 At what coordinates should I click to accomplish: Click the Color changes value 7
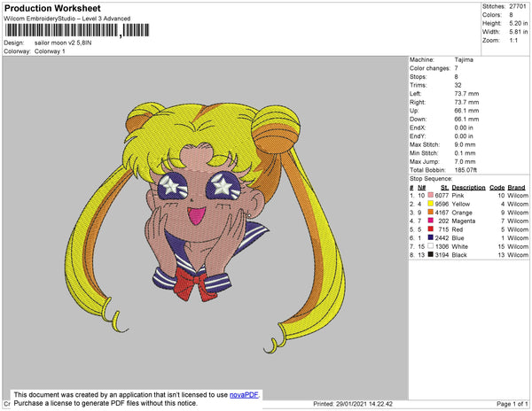(457, 68)
